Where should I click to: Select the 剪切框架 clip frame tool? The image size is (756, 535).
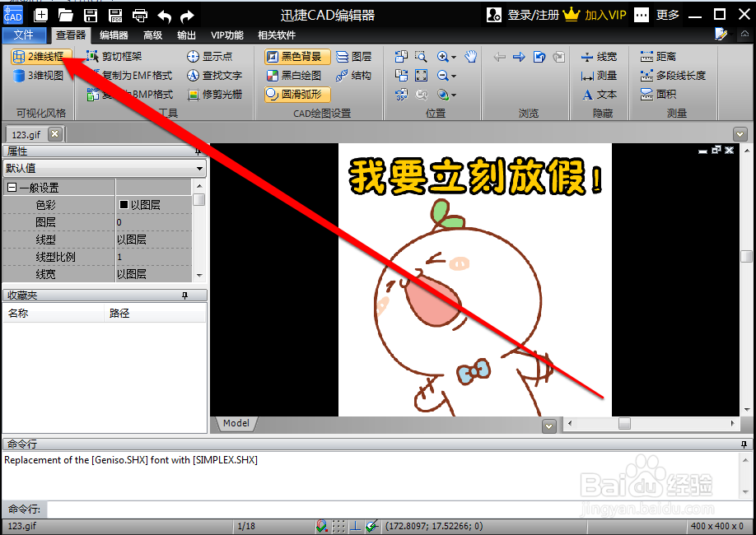114,57
